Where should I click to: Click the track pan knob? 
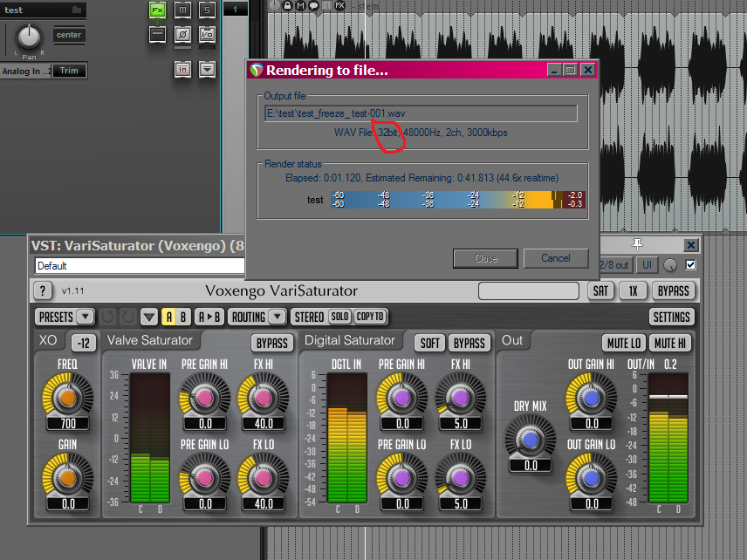[29, 37]
